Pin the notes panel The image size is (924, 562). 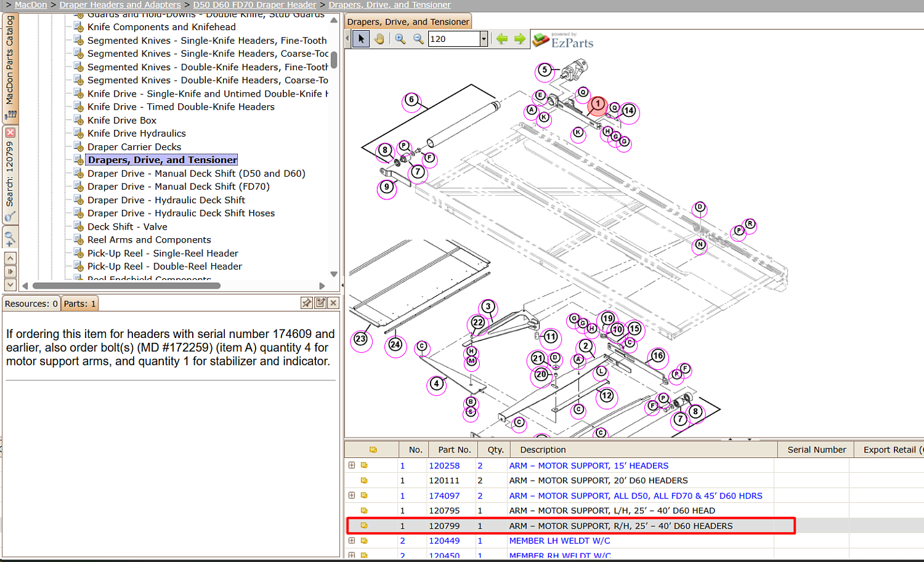[306, 303]
